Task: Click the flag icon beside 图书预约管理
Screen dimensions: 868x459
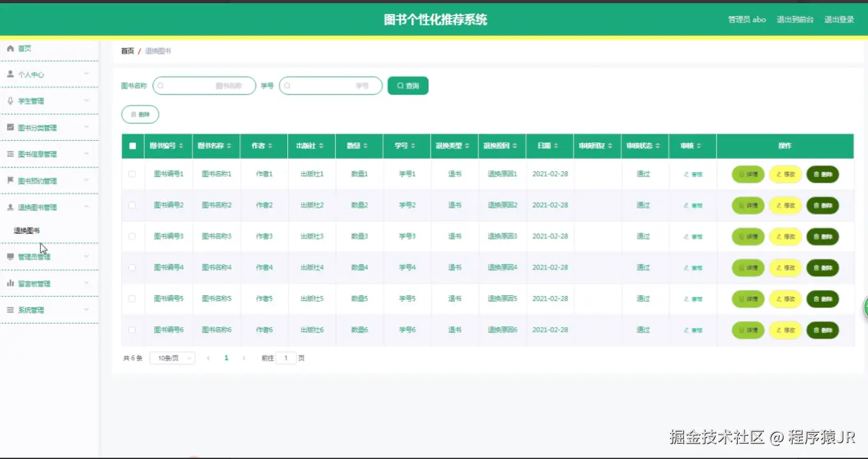Action: pos(10,180)
